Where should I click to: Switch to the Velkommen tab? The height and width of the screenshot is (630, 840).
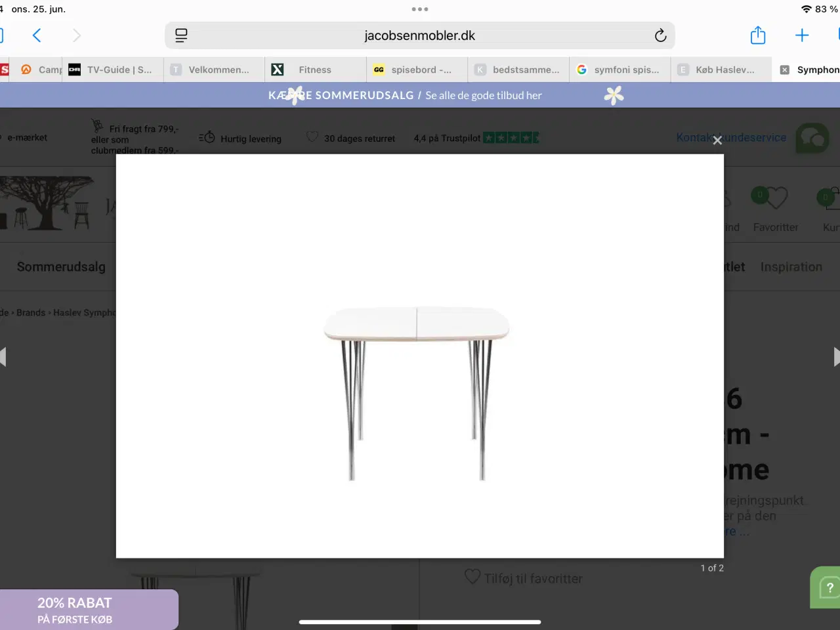[214, 70]
